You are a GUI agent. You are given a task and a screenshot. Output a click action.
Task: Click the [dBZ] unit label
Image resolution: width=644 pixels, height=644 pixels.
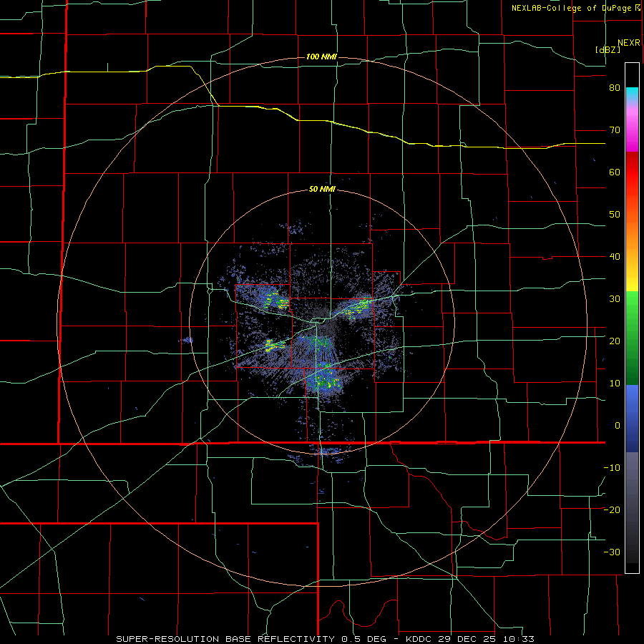coord(608,49)
